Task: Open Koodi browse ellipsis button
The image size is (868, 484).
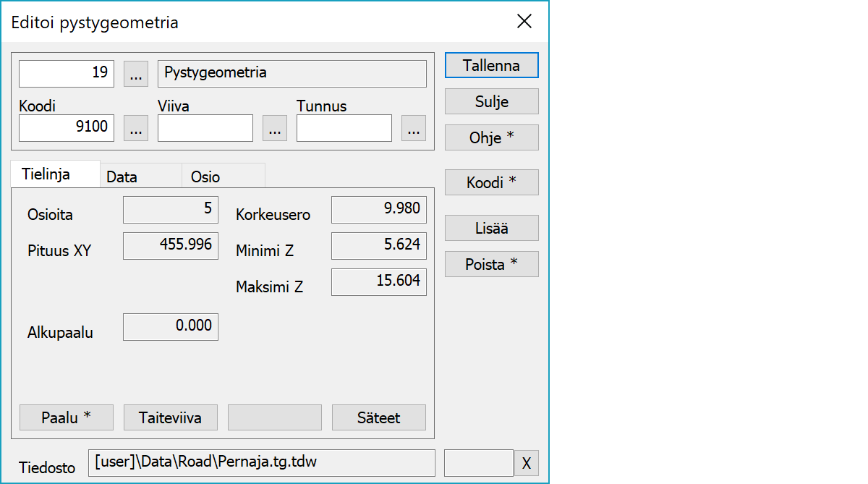Action: (136, 128)
